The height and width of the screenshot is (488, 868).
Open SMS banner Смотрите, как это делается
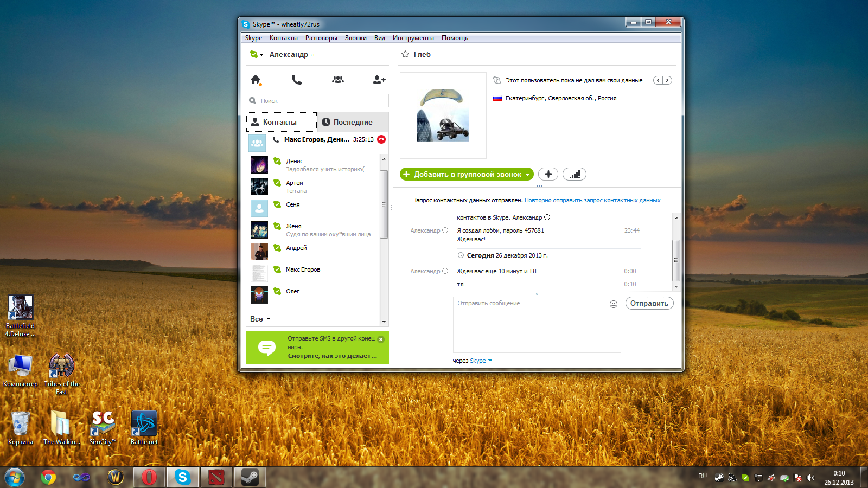333,356
